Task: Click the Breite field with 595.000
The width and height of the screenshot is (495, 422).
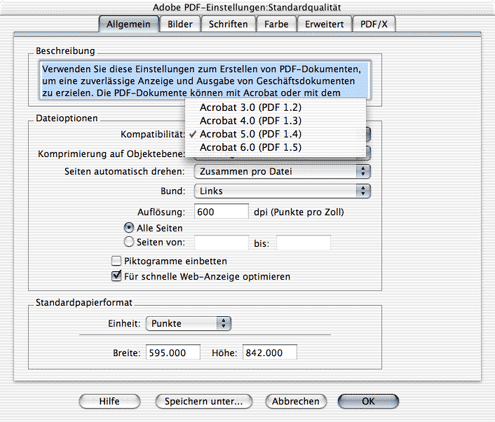Action: (x=173, y=352)
